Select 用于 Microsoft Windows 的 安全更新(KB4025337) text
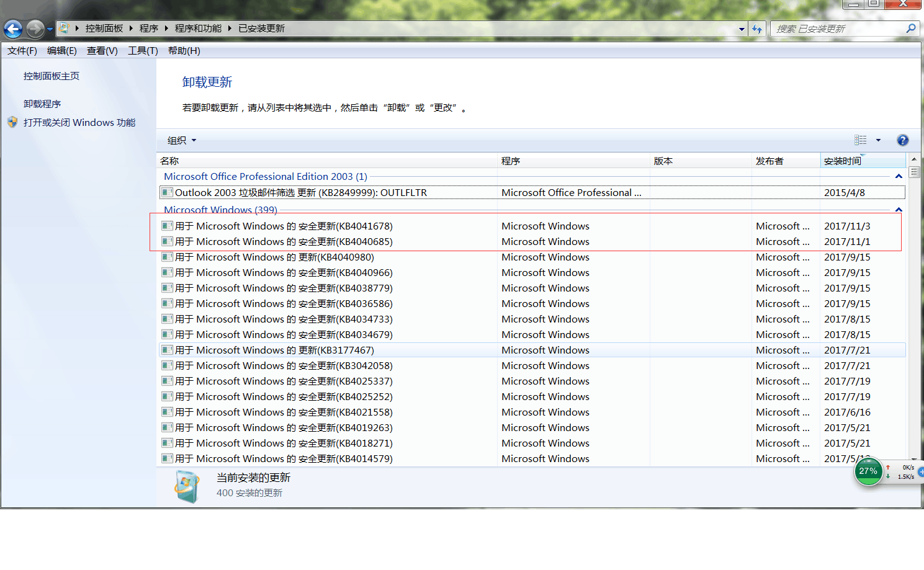924x570 pixels. (x=284, y=381)
